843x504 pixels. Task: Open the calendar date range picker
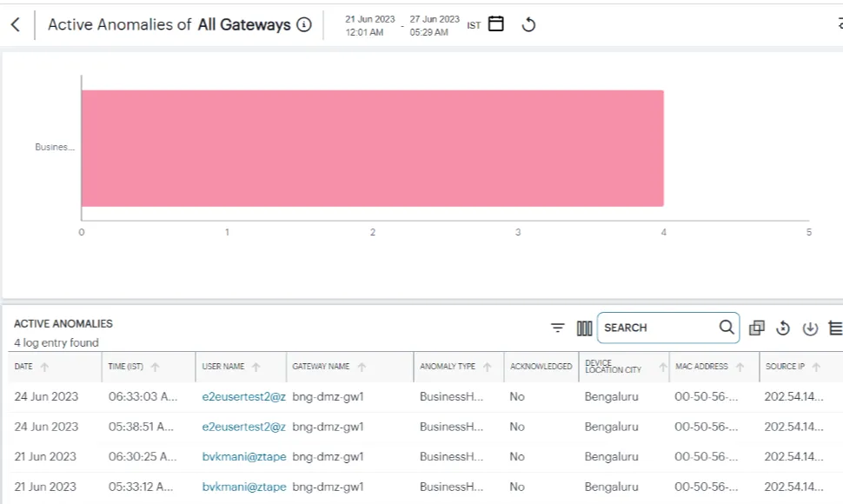point(495,24)
